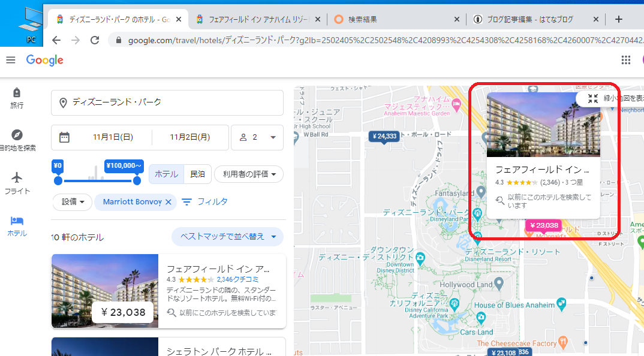Click the House of Blues Anaheim map pin

(561, 304)
